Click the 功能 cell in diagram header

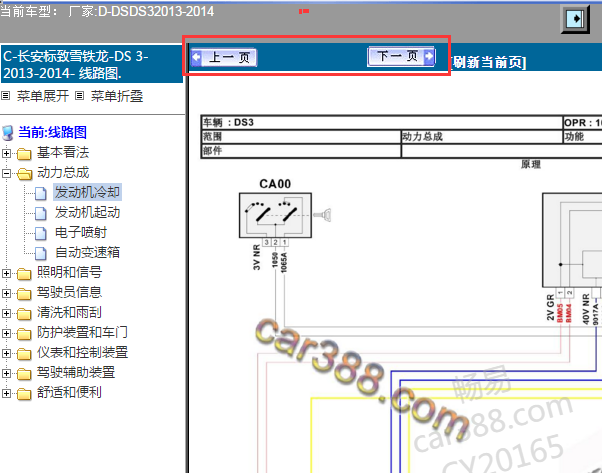click(582, 137)
